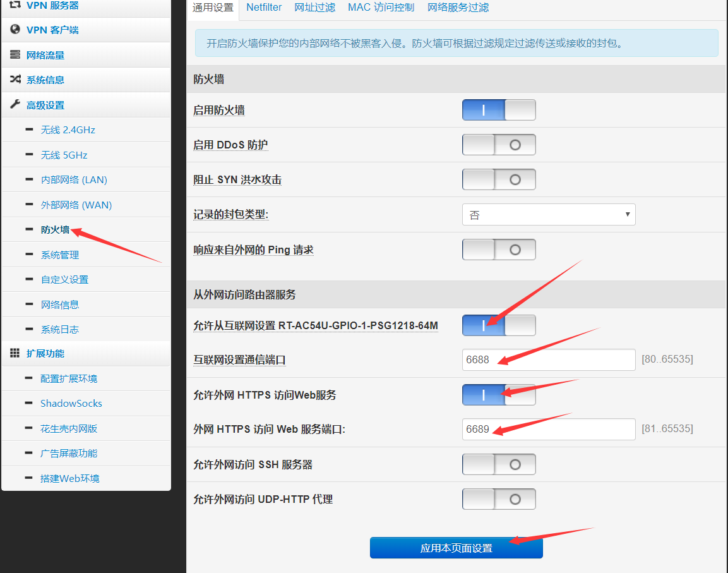Enable 允许外网访问 SSH 服务器 switch

(499, 464)
